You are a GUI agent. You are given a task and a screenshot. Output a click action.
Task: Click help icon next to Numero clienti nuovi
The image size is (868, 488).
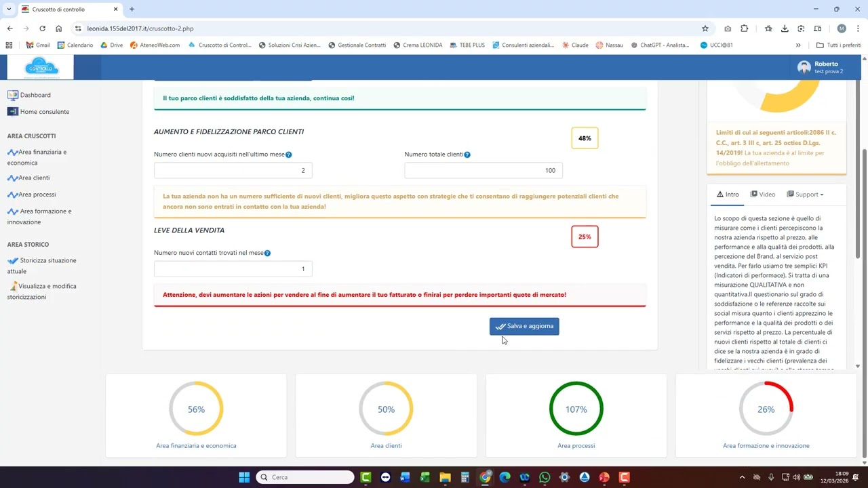tap(289, 155)
